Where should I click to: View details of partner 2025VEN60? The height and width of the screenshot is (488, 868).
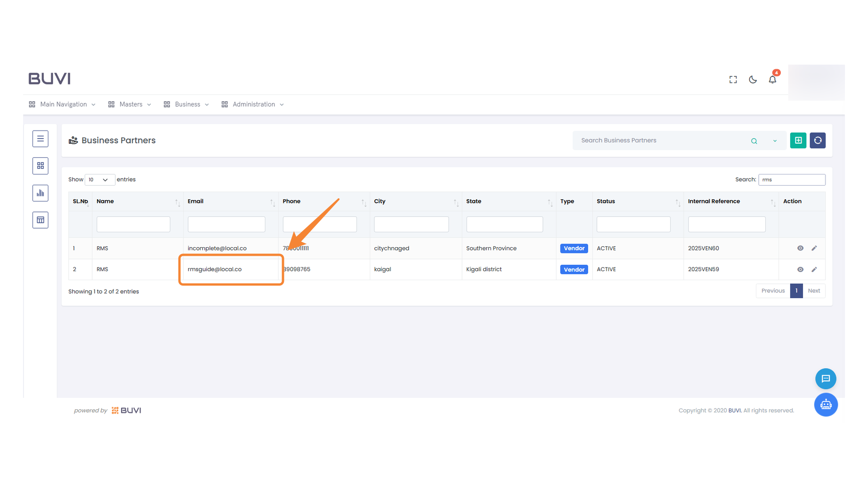(x=800, y=248)
